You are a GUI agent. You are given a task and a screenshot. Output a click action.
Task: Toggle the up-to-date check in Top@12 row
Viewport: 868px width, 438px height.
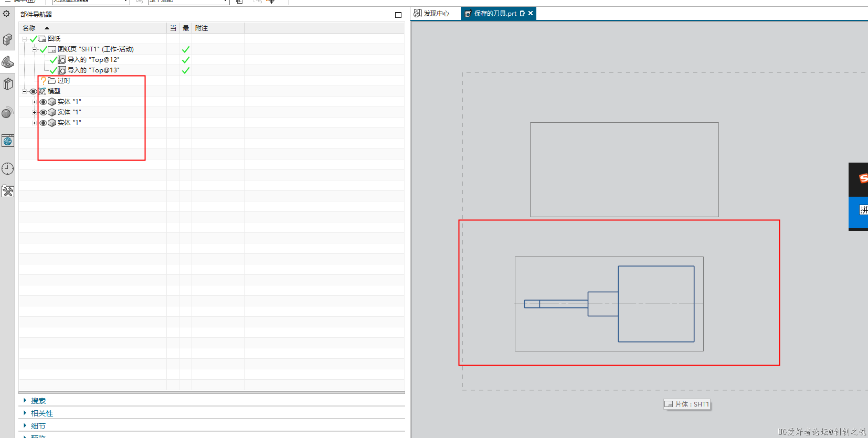click(185, 60)
